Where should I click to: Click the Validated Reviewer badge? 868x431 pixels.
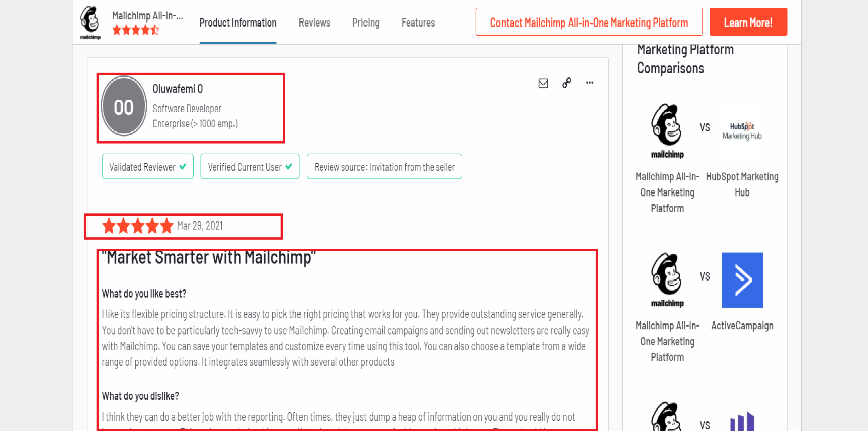148,167
